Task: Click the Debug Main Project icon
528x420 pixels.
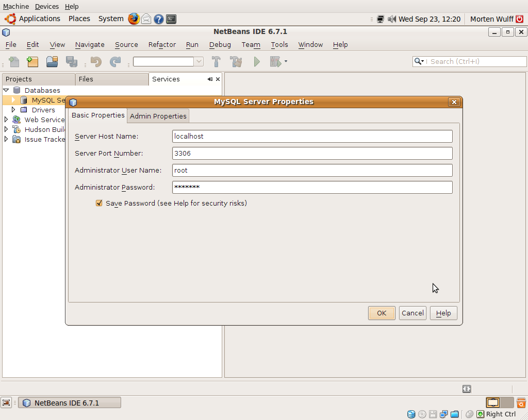Action: pyautogui.click(x=275, y=62)
